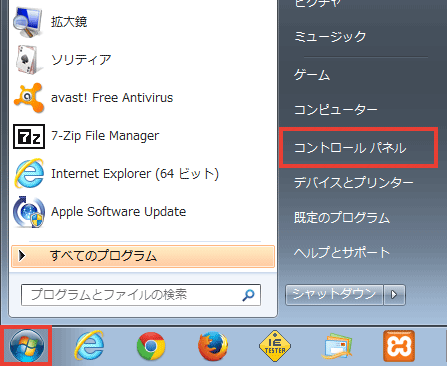Select avast! Free Antivirus label

[x=112, y=98]
